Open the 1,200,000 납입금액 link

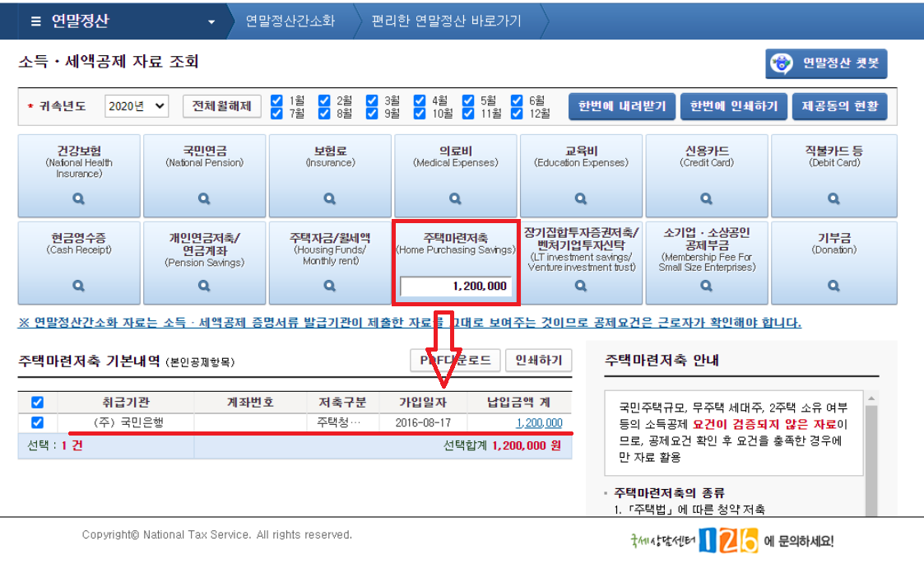539,423
